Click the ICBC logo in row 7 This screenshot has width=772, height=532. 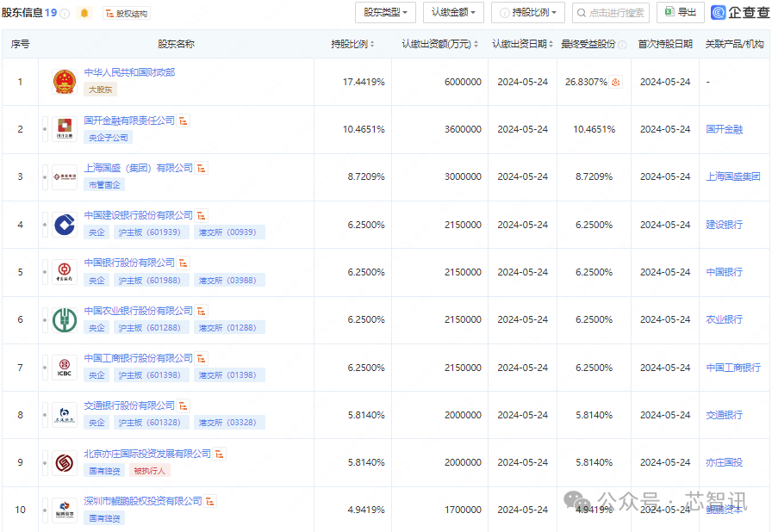64,367
